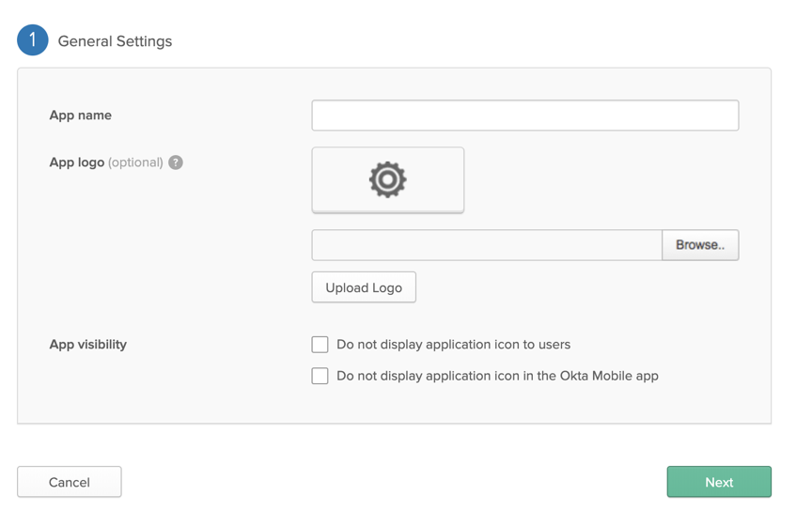Screen dimensions: 812x526
Task: Click the App logo label
Action: click(76, 162)
